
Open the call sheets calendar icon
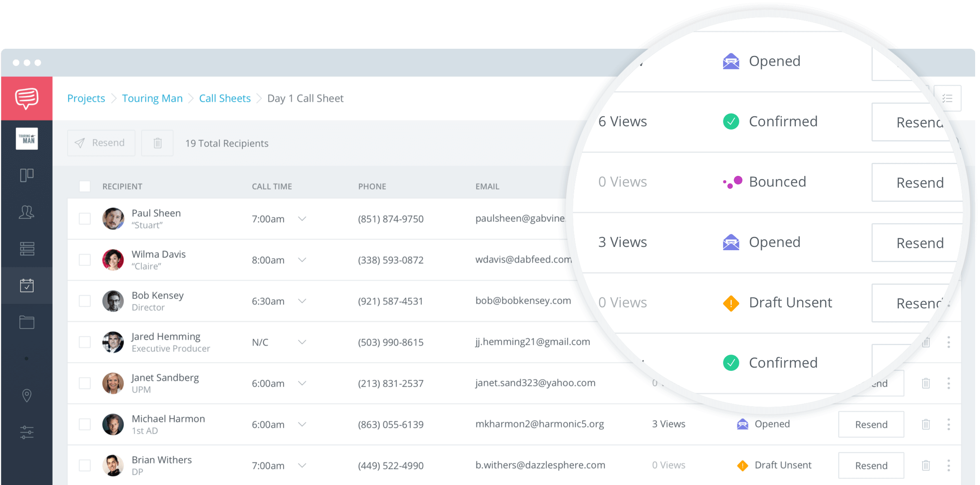pyautogui.click(x=26, y=286)
